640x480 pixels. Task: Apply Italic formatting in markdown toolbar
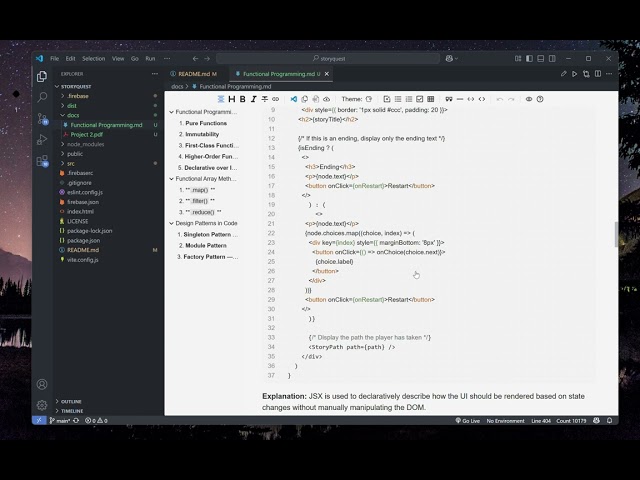(x=253, y=99)
